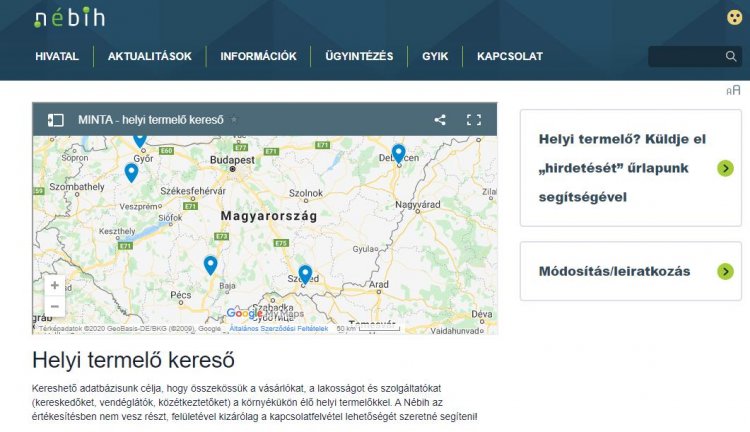Zoom in on the map
Viewport: 750px width, 432px height.
coord(54,285)
